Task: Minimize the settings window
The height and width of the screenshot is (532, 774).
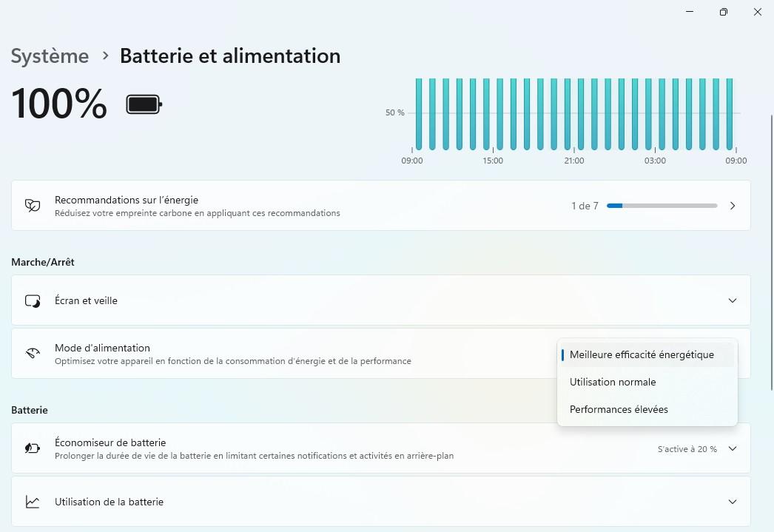Action: pos(689,12)
